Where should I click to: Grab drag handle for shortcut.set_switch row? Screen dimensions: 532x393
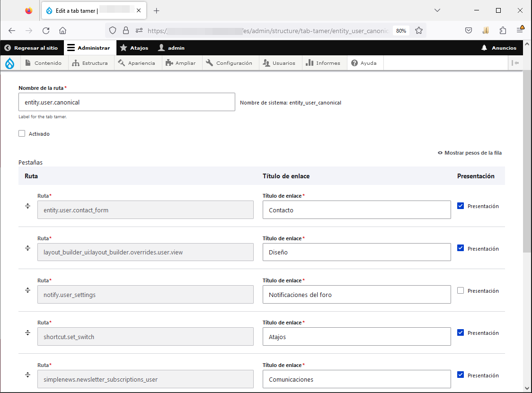tap(28, 333)
